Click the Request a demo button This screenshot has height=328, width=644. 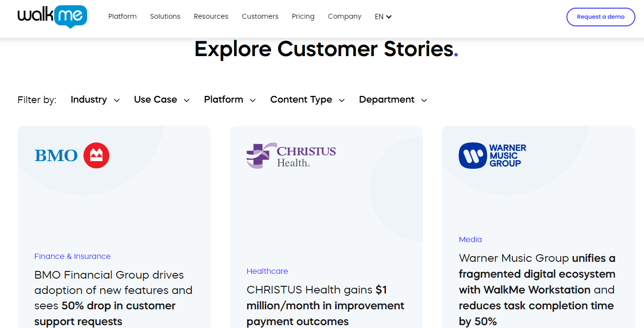coord(600,17)
